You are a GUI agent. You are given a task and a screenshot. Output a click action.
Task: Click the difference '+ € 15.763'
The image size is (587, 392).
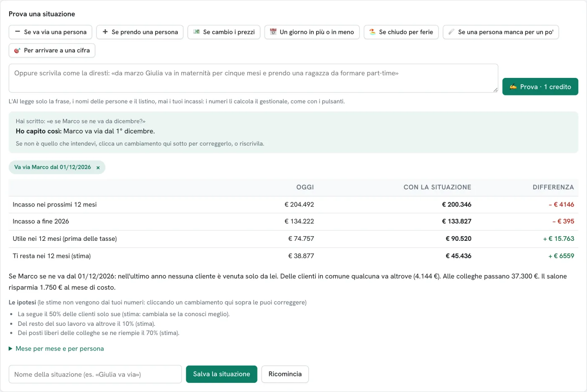click(x=558, y=239)
